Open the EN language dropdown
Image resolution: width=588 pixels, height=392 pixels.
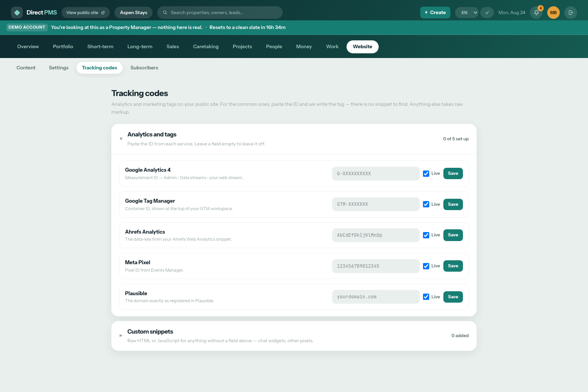pyautogui.click(x=467, y=13)
